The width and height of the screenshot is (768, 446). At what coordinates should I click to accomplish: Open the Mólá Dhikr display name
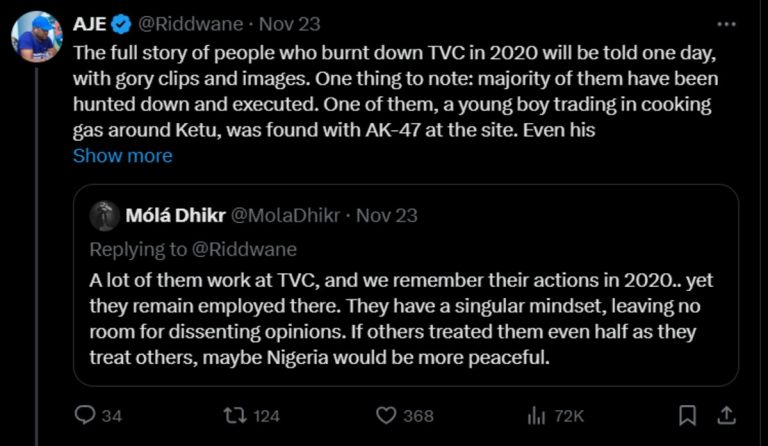click(175, 215)
